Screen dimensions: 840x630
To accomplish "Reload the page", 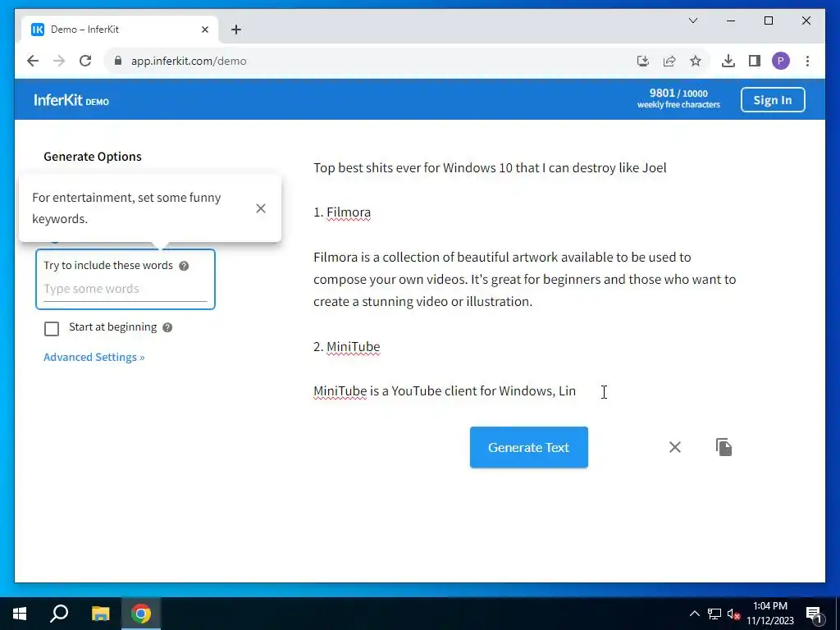I will (85, 61).
